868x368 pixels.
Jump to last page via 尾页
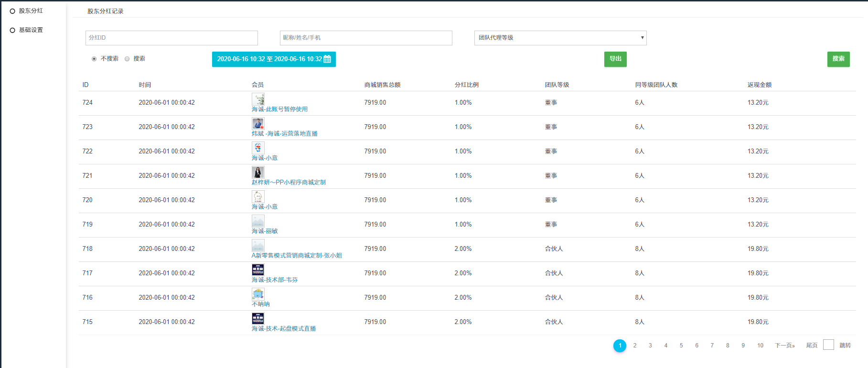point(812,346)
